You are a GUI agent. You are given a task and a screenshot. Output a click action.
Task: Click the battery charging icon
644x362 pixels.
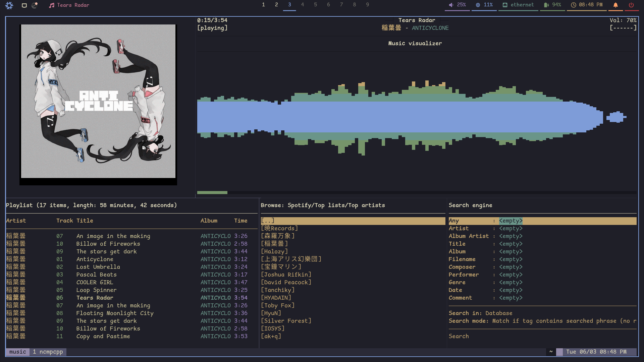coord(546,5)
